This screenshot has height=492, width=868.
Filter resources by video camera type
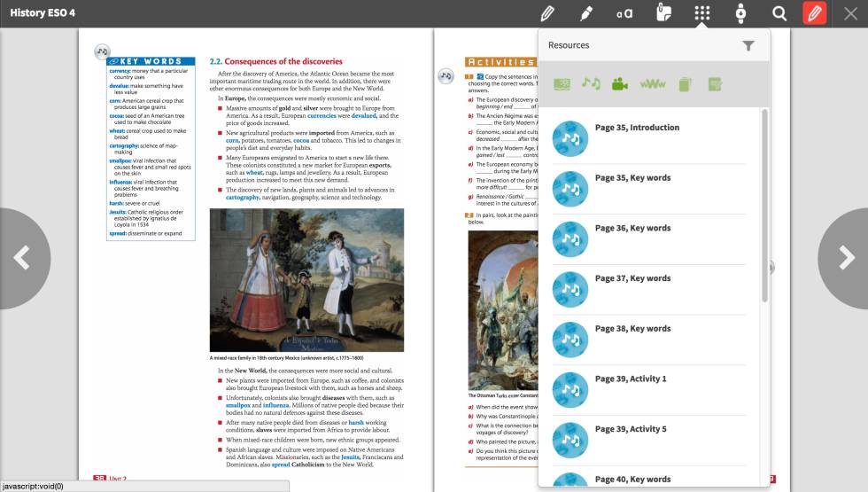[620, 84]
